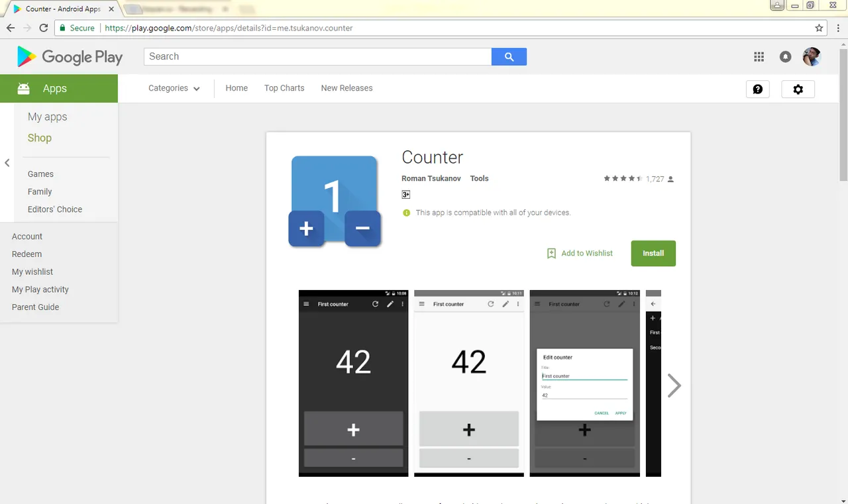The image size is (848, 504).
Task: Select Shop in sidebar
Action: tap(39, 138)
